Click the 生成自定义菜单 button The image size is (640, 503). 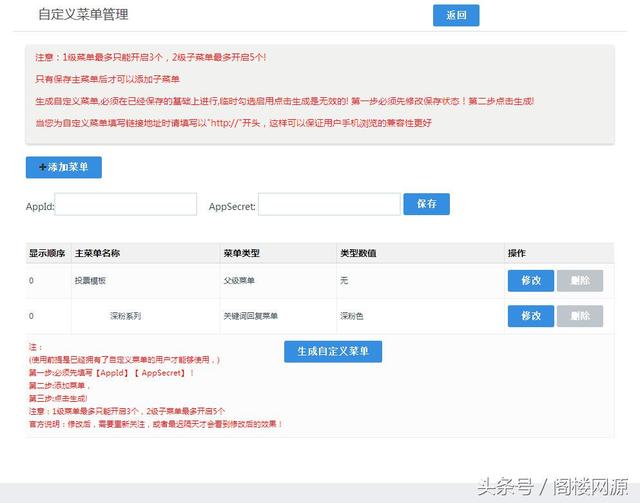pyautogui.click(x=333, y=352)
